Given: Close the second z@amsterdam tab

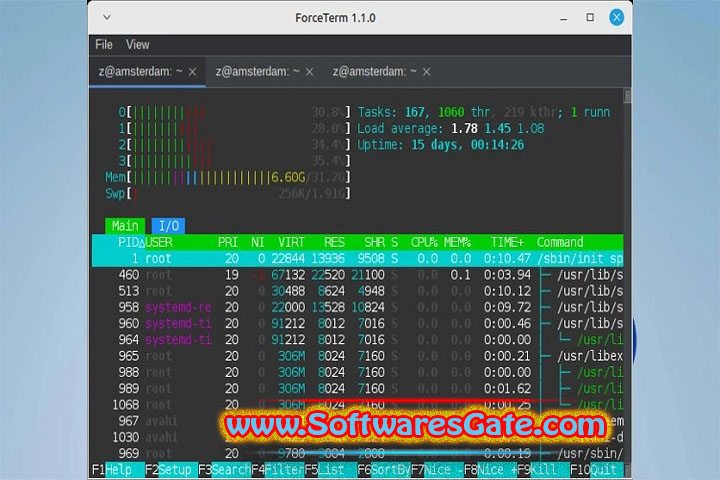Looking at the screenshot, I should [x=309, y=72].
